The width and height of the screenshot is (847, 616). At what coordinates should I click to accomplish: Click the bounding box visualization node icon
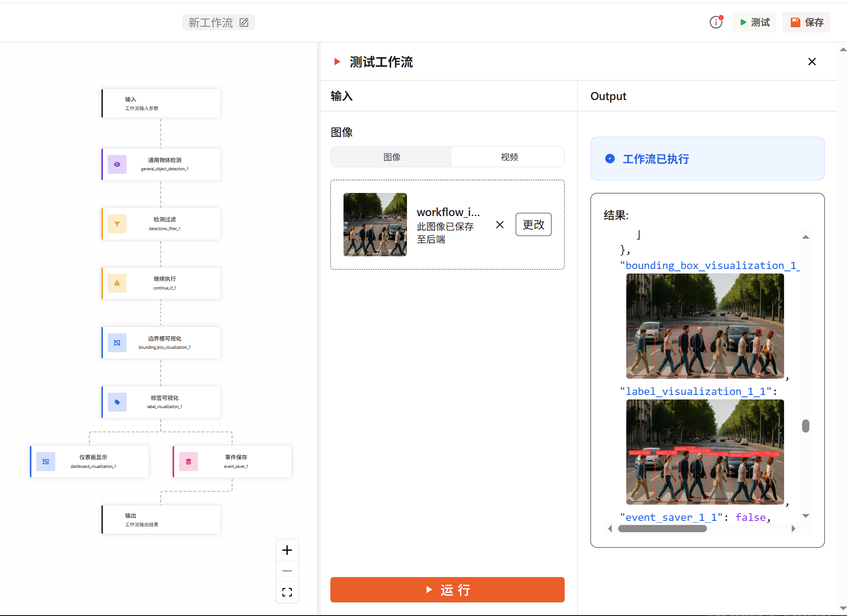(117, 343)
